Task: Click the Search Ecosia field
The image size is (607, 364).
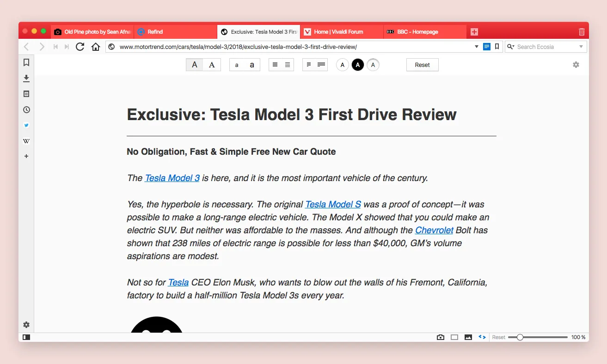Action: (546, 47)
